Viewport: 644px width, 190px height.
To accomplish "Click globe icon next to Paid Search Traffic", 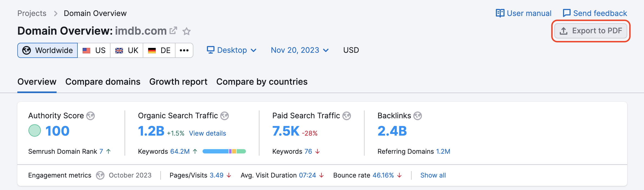I will (x=347, y=116).
